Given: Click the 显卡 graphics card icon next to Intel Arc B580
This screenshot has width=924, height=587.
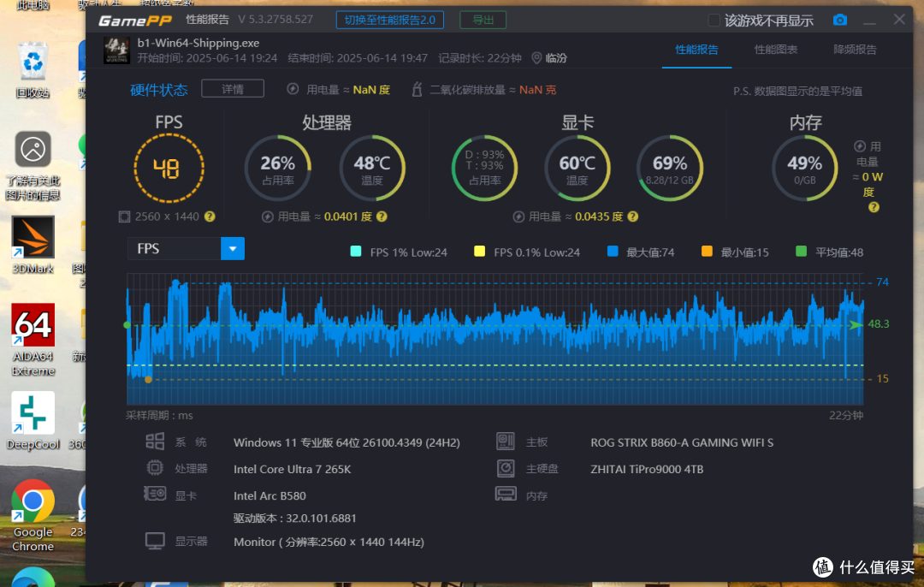Looking at the screenshot, I should click(x=156, y=495).
